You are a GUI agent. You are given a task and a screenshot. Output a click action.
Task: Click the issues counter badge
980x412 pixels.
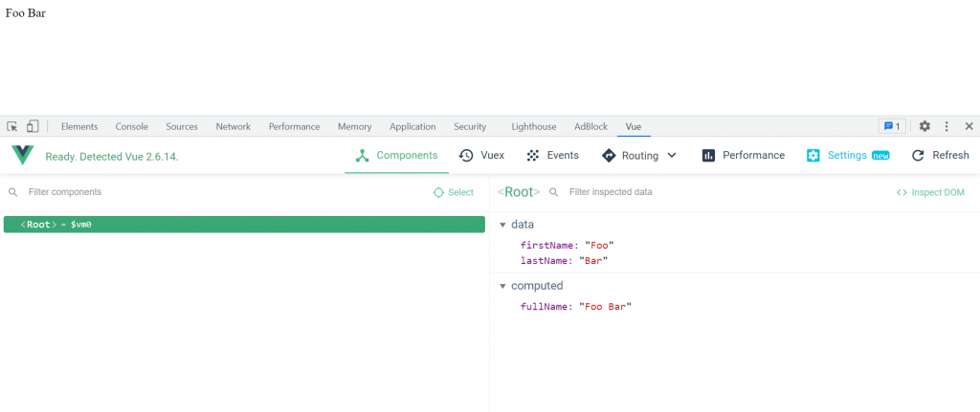pyautogui.click(x=892, y=126)
